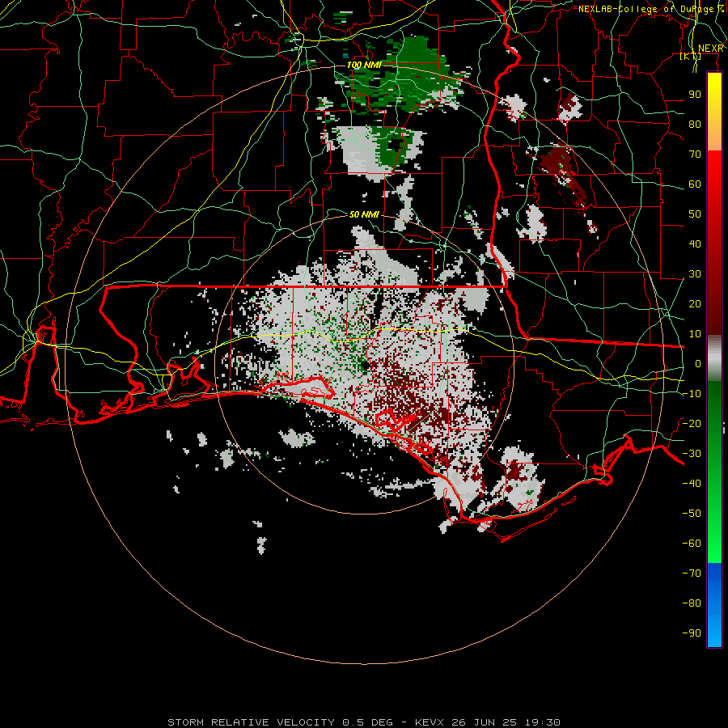Click the 50 label on the color scale
Image resolution: width=728 pixels, height=728 pixels.
pos(695,214)
